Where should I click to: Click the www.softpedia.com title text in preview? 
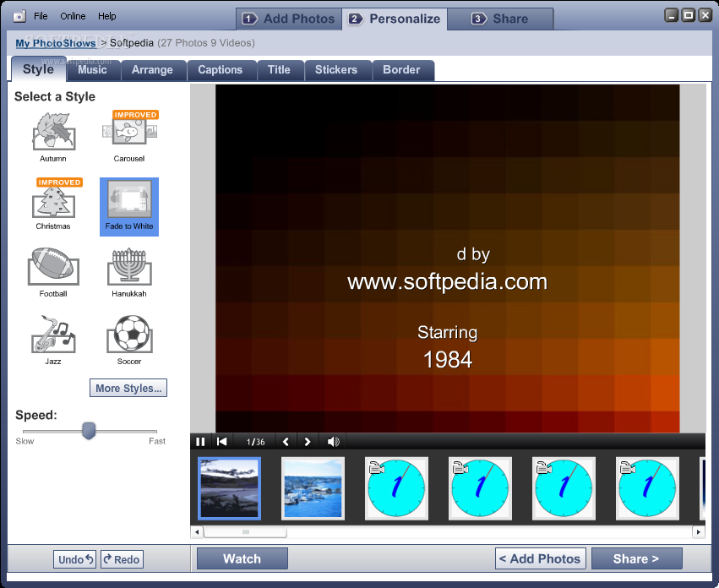(448, 281)
